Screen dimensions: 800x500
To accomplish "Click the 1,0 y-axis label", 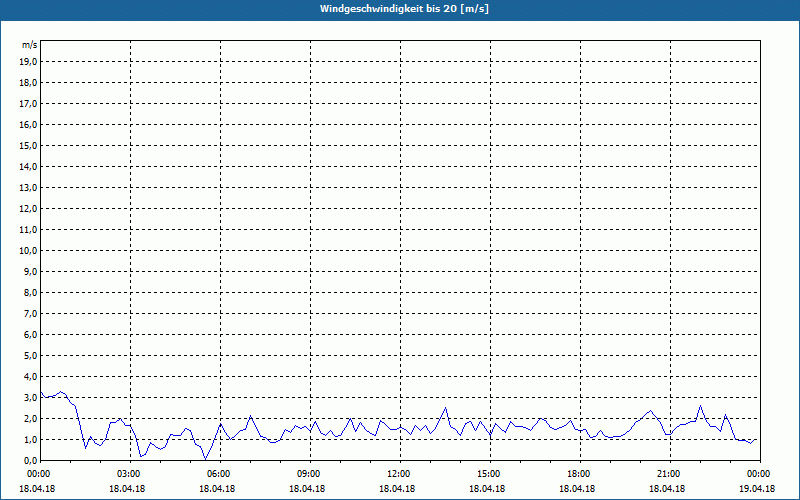I will click(31, 439).
